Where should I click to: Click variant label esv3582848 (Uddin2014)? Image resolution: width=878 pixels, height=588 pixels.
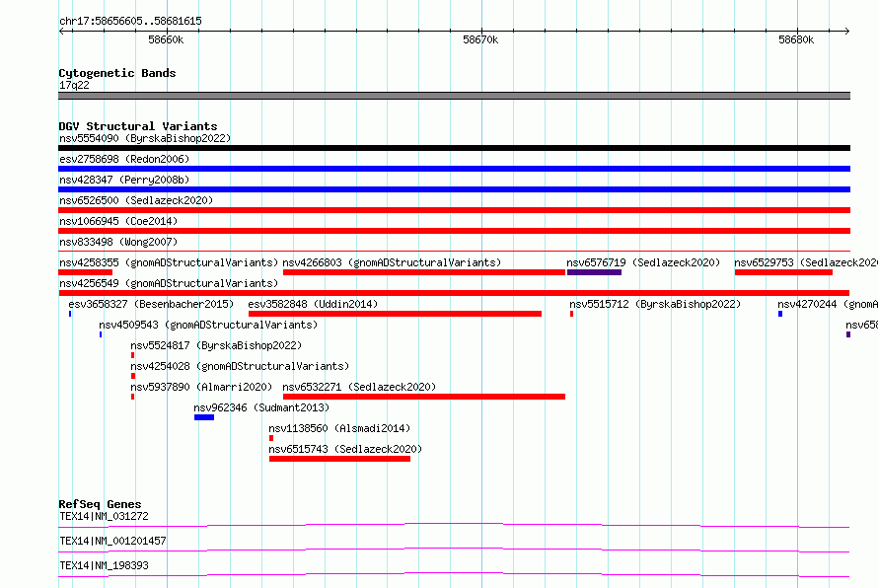pyautogui.click(x=313, y=304)
